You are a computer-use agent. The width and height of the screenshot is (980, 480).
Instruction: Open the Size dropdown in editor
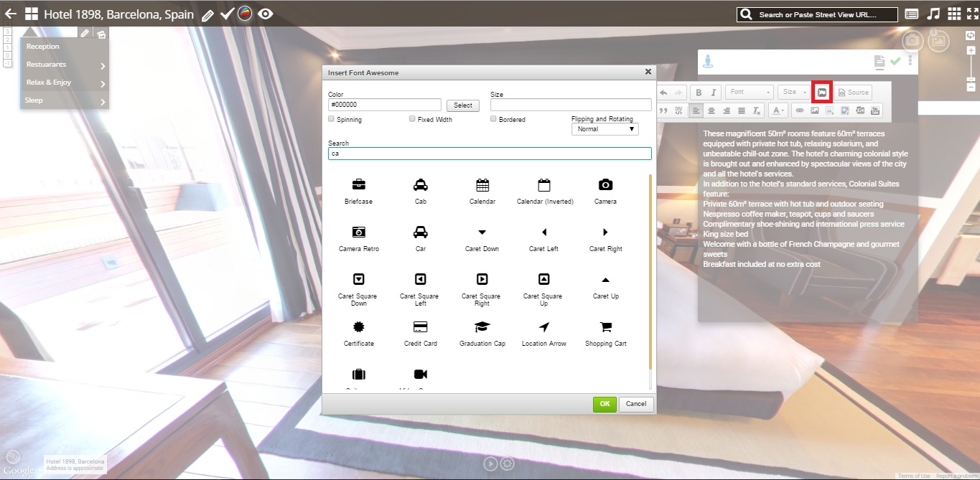click(795, 93)
